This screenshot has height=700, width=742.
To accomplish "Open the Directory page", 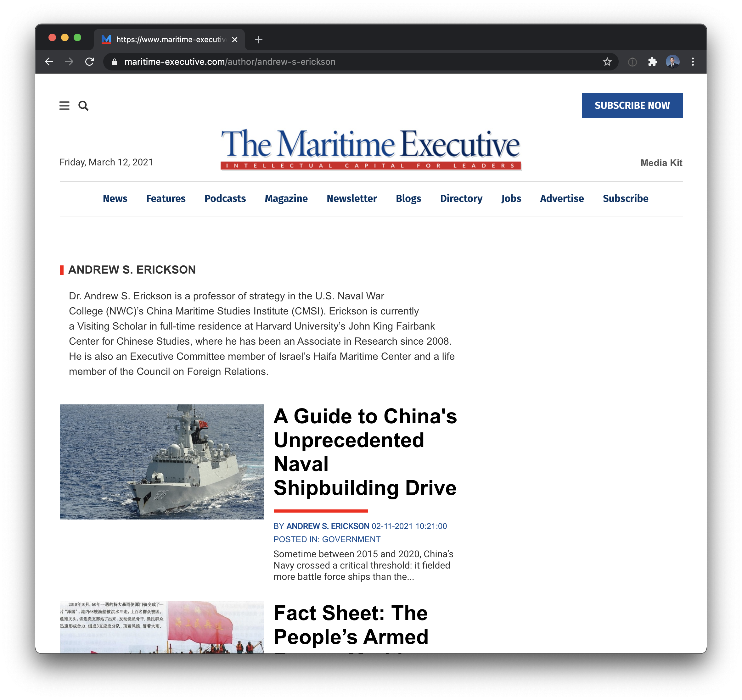I will (461, 198).
